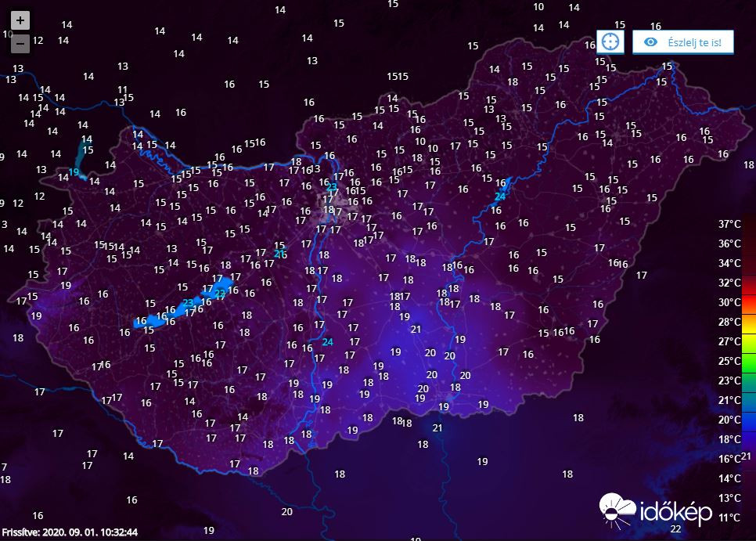Image resolution: width=756 pixels, height=541 pixels.
Task: Select the cyan 21 reading at Lake Velence
Action: point(279,254)
